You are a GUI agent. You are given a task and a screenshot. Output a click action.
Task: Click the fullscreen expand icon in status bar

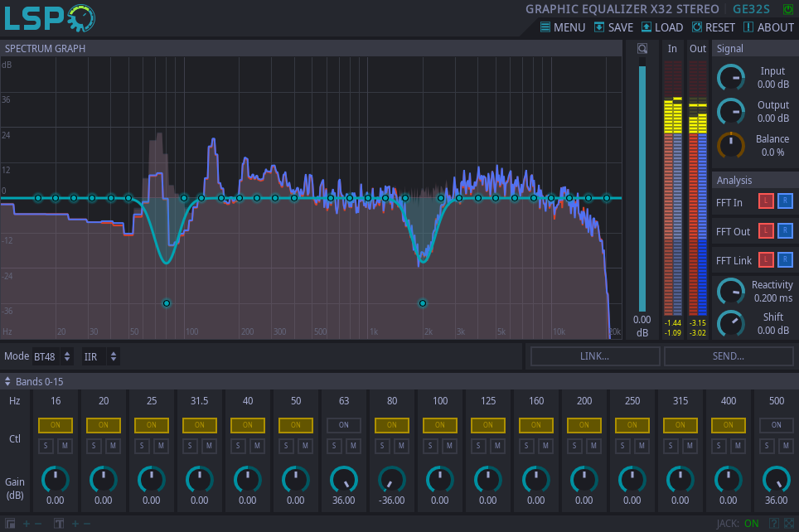coord(789,524)
